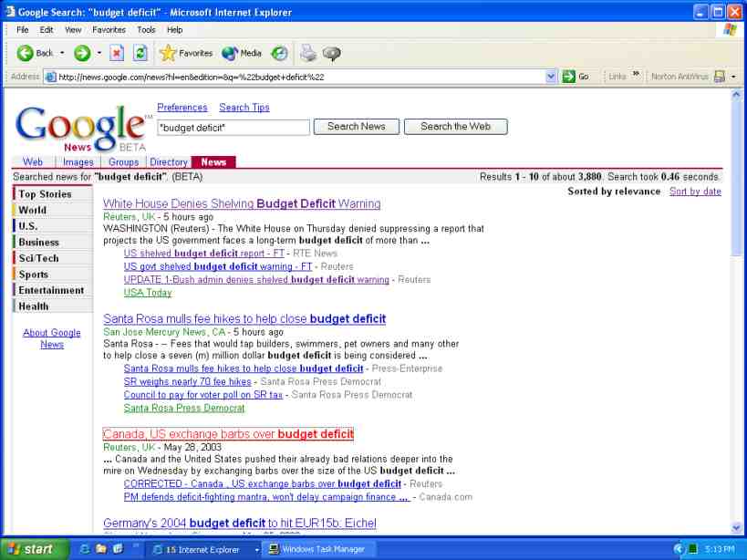The image size is (747, 560).
Task: Click the Start button on the taskbar
Action: pyautogui.click(x=34, y=549)
